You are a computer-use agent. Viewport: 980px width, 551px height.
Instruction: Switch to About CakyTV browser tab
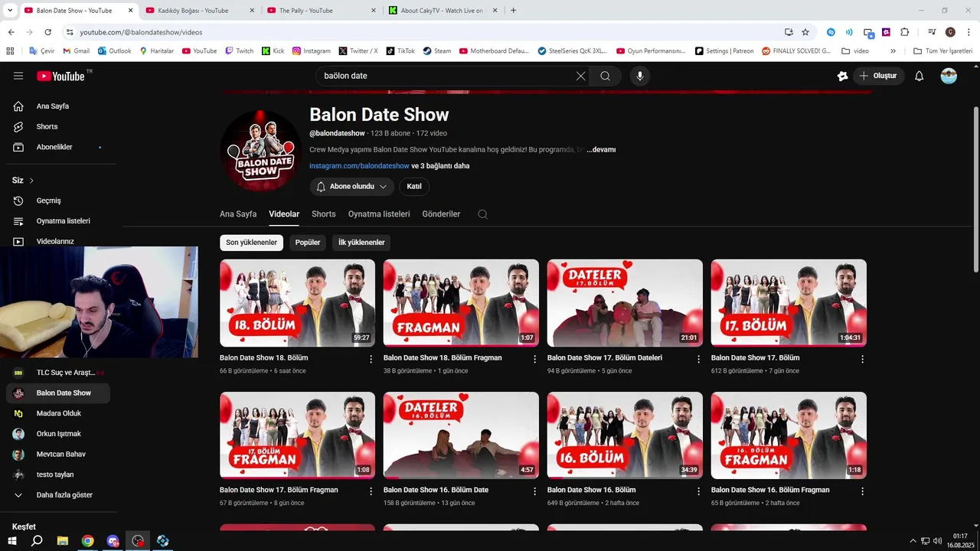(443, 10)
